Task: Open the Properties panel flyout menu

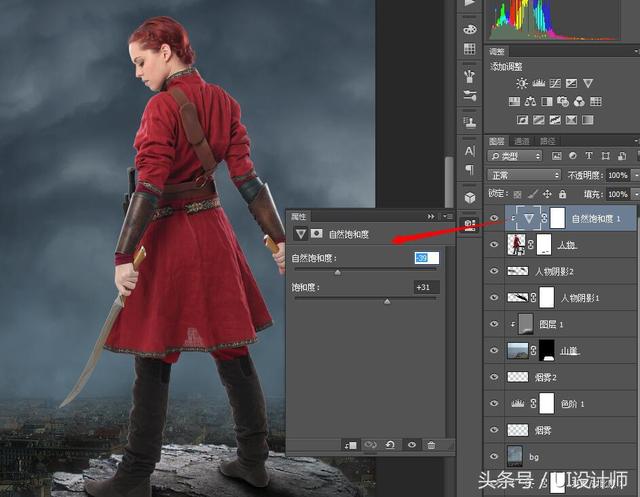Action: (x=448, y=216)
